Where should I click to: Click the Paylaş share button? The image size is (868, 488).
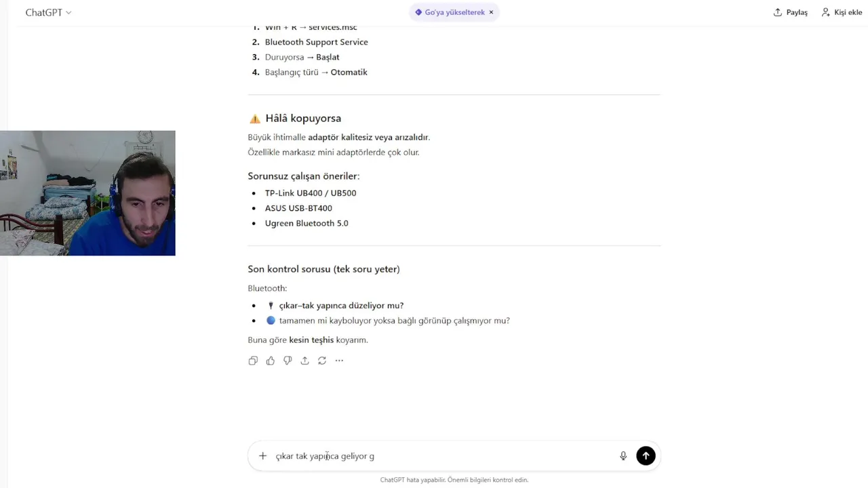[x=791, y=12]
